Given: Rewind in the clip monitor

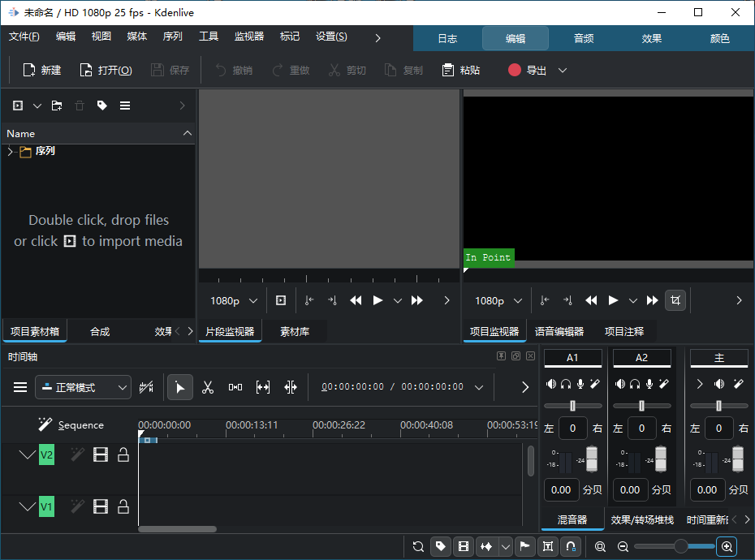Looking at the screenshot, I should point(356,300).
